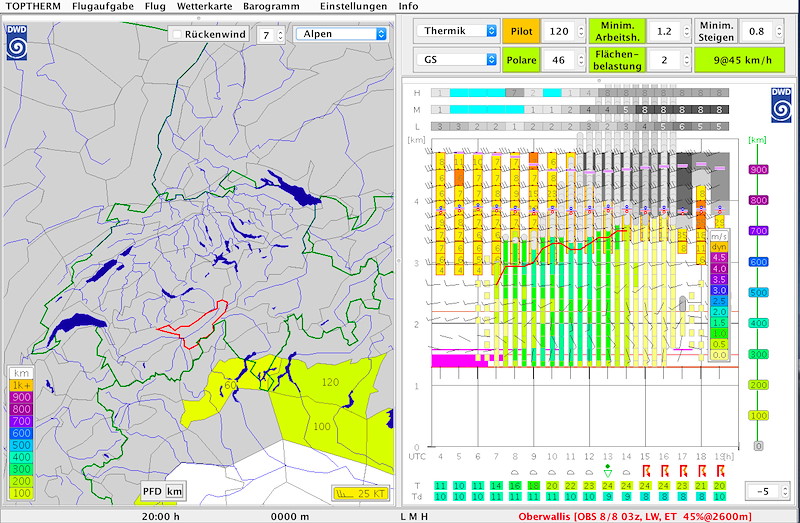Open the Flug menu
The image size is (800, 523).
click(155, 6)
